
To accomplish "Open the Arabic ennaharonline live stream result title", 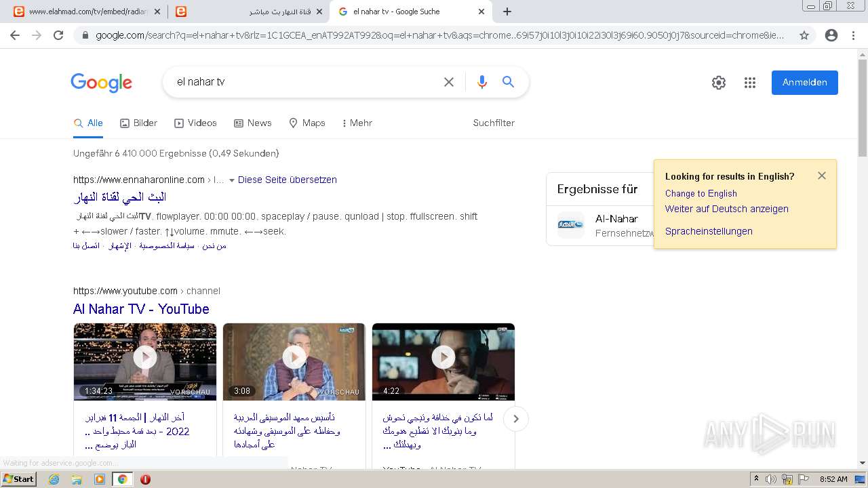I will pyautogui.click(x=119, y=197).
